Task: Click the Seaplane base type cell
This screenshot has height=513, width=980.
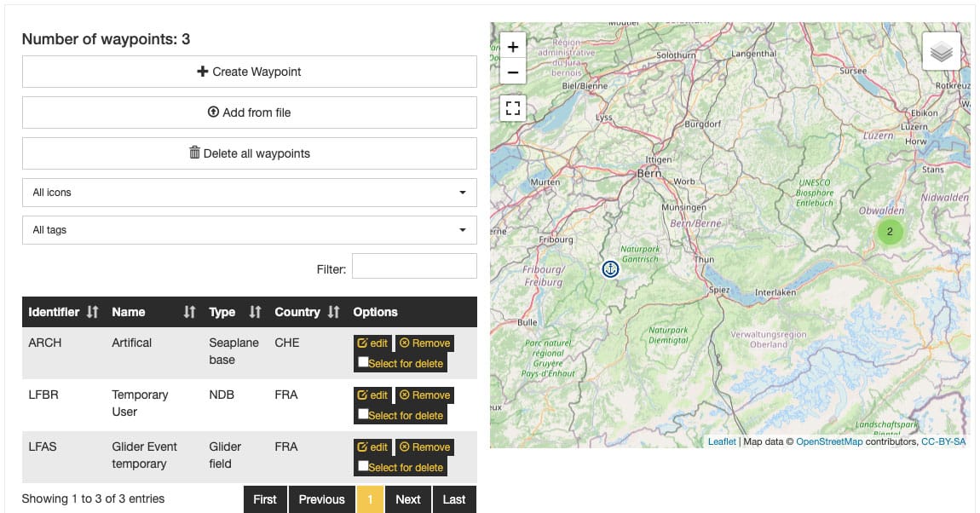Action: pos(233,351)
